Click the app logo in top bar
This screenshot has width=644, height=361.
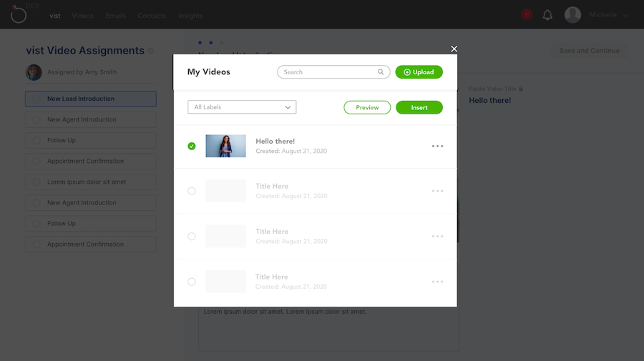coord(19,14)
